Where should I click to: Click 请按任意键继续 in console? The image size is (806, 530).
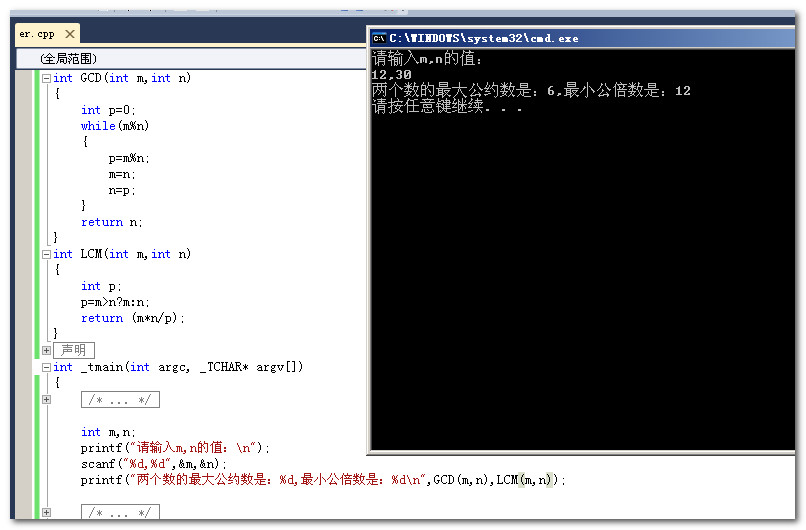click(x=447, y=106)
